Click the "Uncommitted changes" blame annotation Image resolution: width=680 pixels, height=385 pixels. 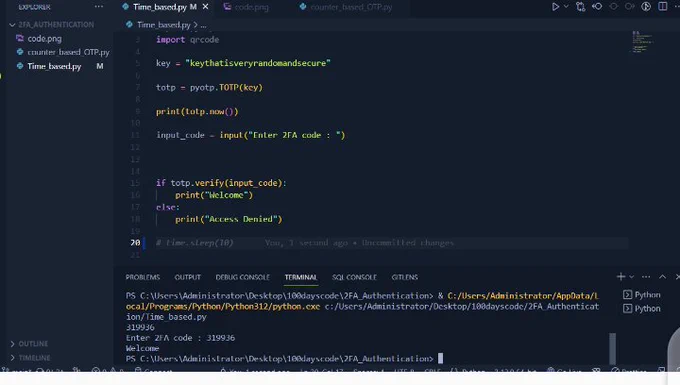pos(407,243)
